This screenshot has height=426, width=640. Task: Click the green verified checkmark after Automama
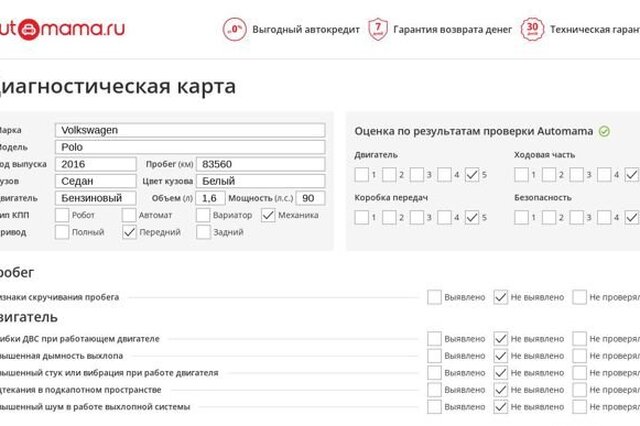tap(604, 131)
